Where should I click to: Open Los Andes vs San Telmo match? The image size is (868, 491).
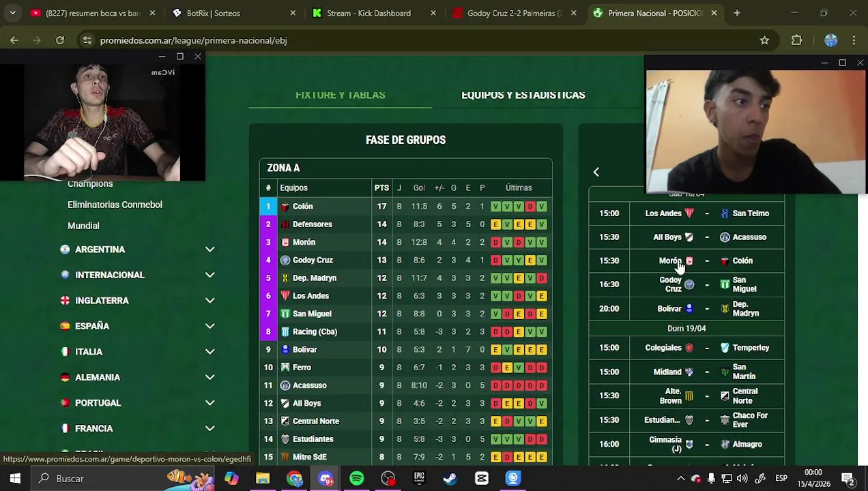tap(686, 213)
